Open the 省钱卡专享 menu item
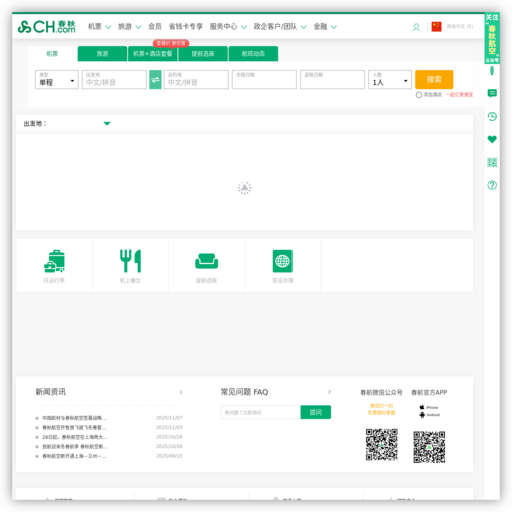Image resolution: width=512 pixels, height=512 pixels. (x=186, y=27)
